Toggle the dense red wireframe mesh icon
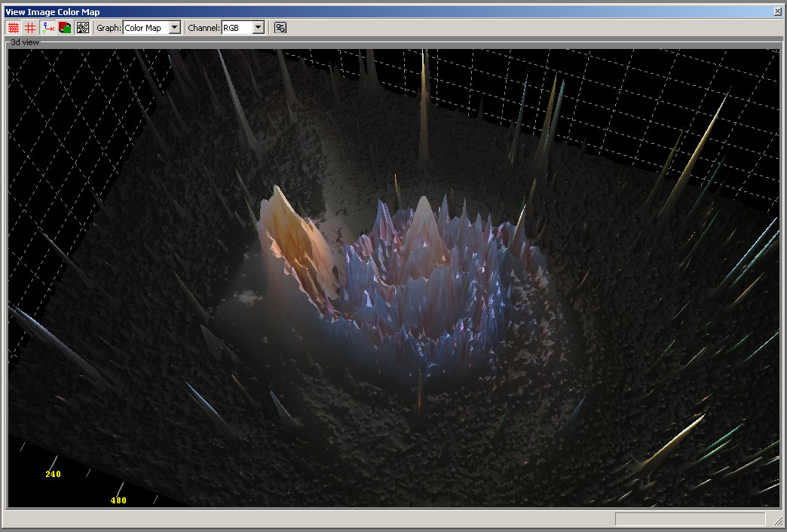The width and height of the screenshot is (787, 532). tap(14, 28)
